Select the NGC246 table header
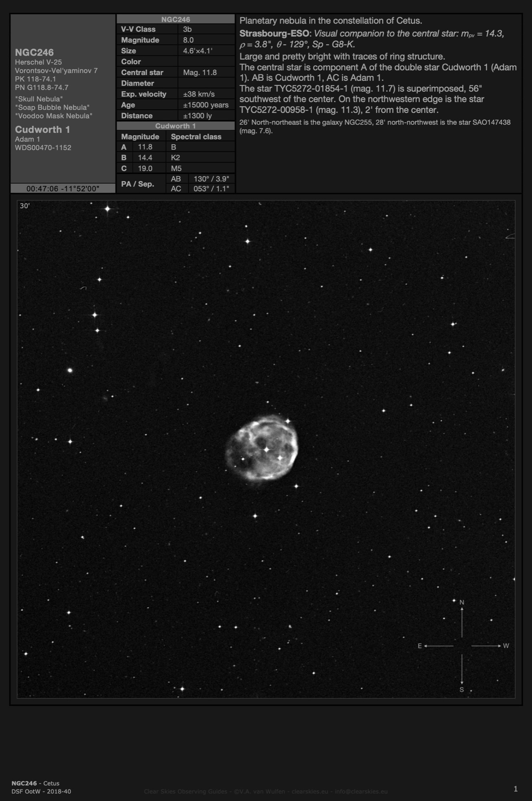Screen dimensions: 532x801 click(x=175, y=19)
